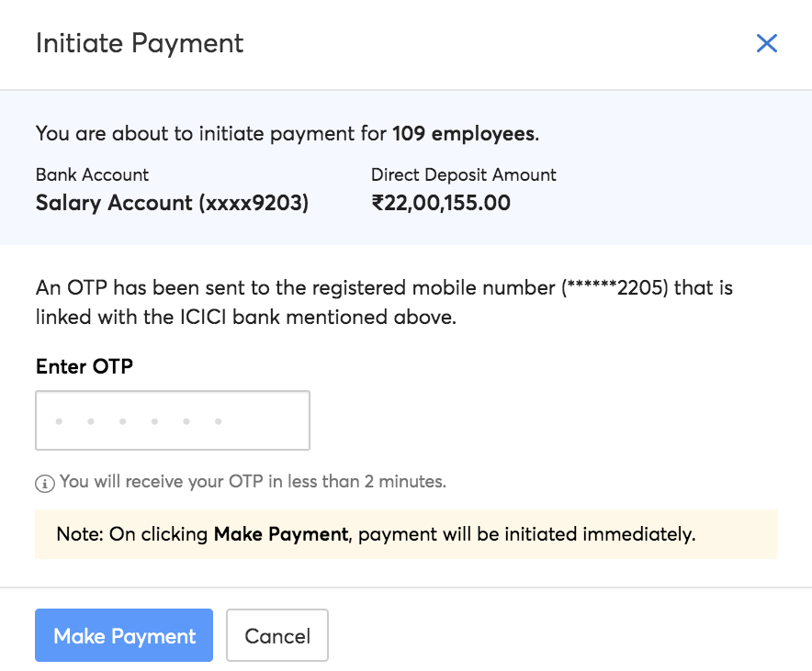This screenshot has width=812, height=671.
Task: Close the Initiate Payment dialog
Action: (x=766, y=43)
